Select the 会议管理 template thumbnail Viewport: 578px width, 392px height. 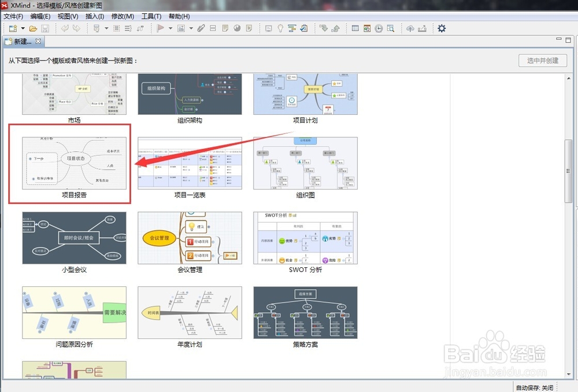pos(190,238)
